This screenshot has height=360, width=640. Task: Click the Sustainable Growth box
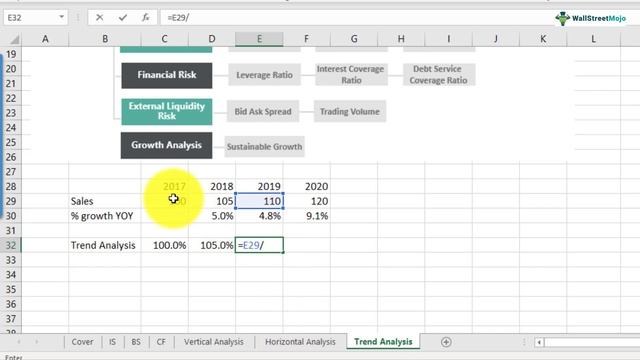click(264, 147)
